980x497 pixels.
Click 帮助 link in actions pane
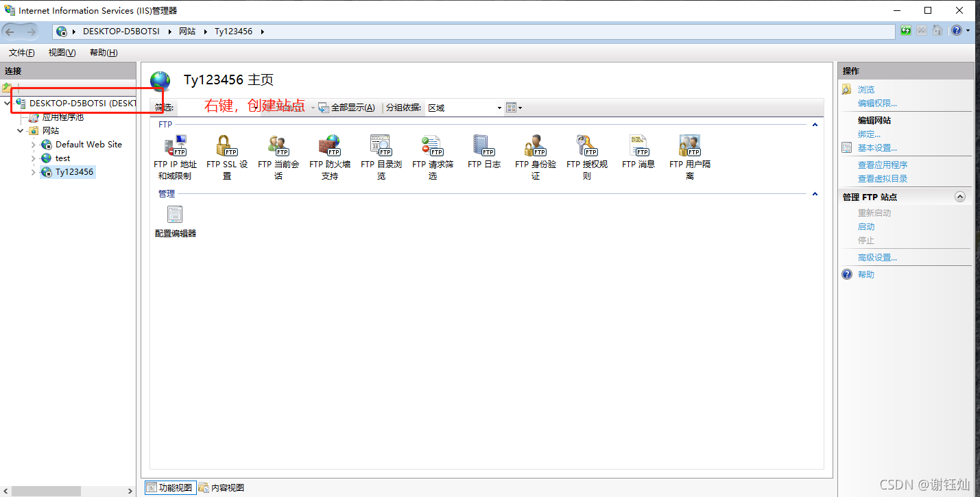tap(866, 275)
